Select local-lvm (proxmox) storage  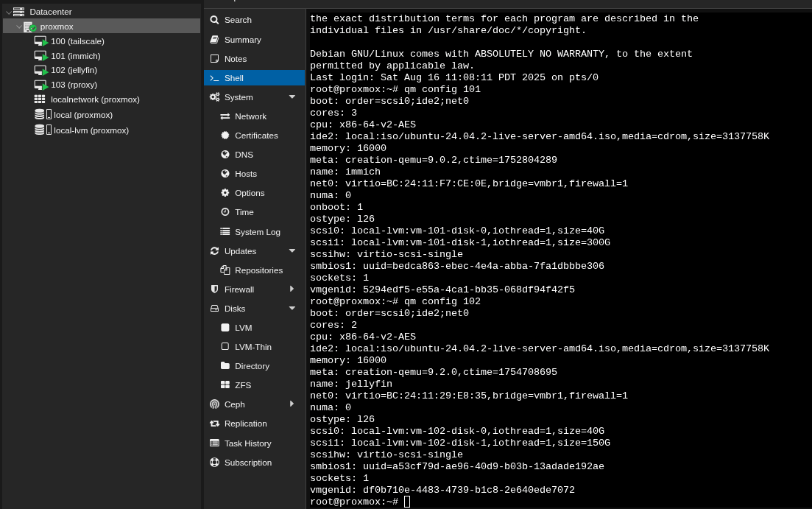coord(91,130)
